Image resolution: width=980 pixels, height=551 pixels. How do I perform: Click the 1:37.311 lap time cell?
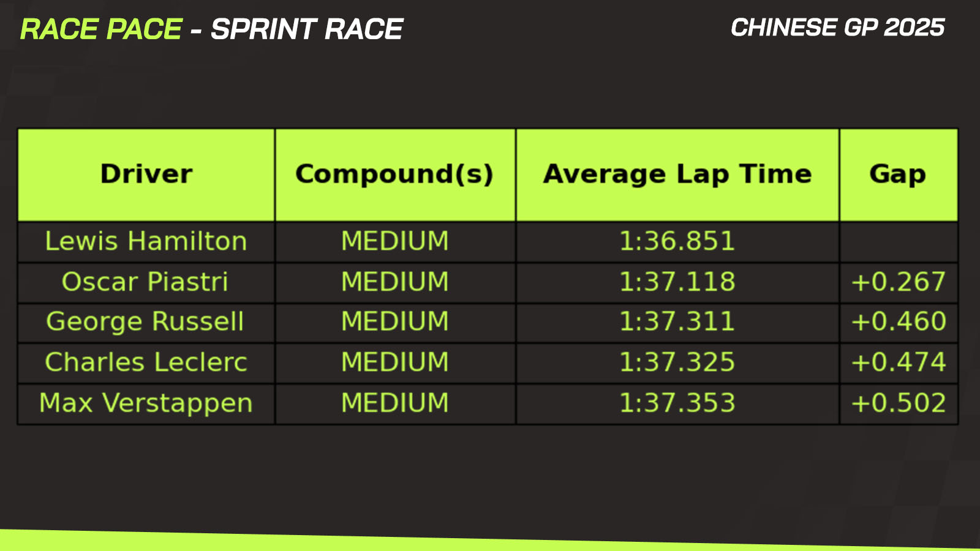677,323
